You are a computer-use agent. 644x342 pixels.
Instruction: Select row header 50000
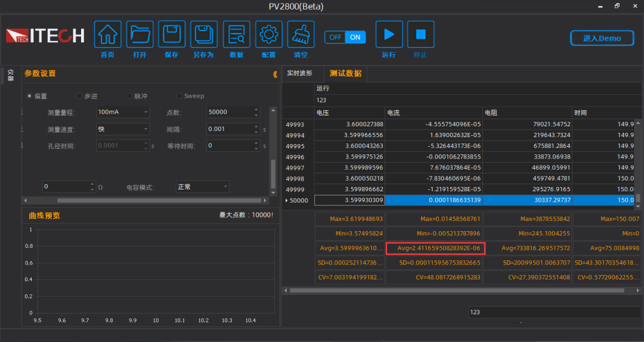pyautogui.click(x=299, y=200)
